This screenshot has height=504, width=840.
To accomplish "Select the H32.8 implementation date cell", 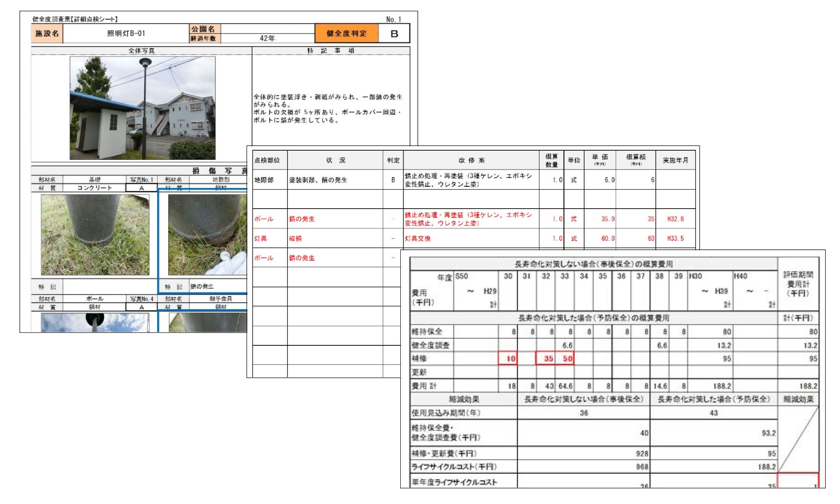I will point(675,219).
